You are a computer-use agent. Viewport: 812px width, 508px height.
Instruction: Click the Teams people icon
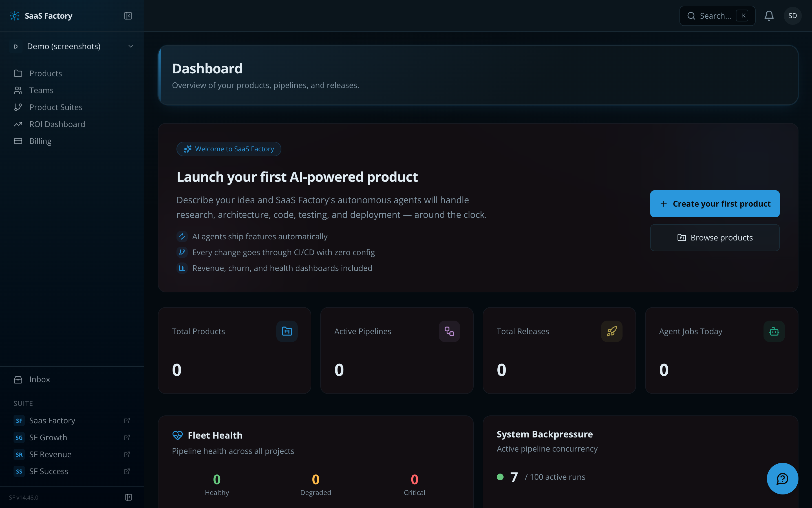(x=18, y=90)
